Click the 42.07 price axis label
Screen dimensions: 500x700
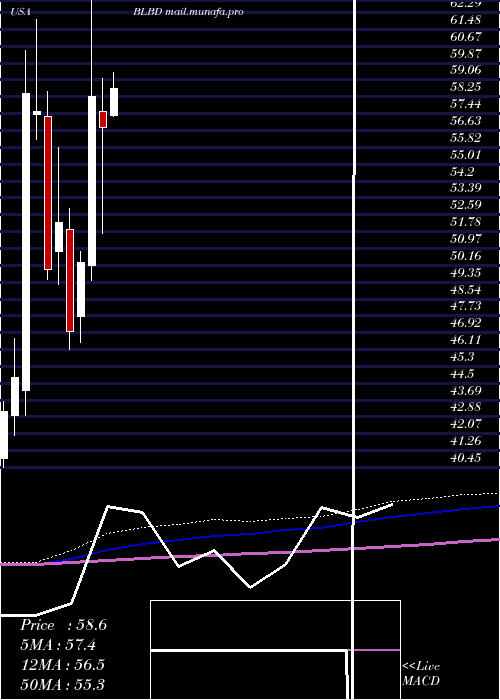tap(466, 425)
